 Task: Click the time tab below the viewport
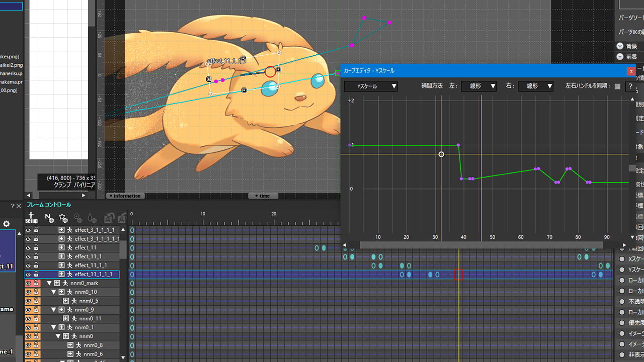click(262, 196)
